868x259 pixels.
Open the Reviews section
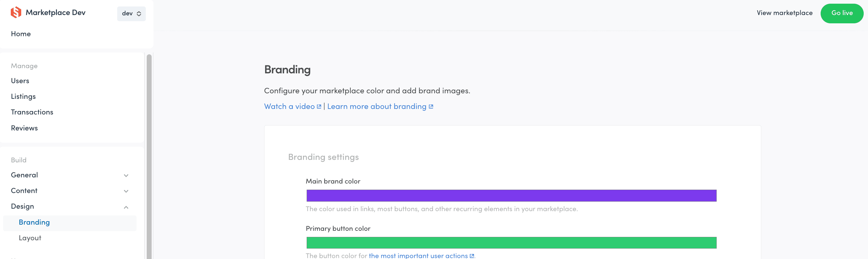coord(24,128)
